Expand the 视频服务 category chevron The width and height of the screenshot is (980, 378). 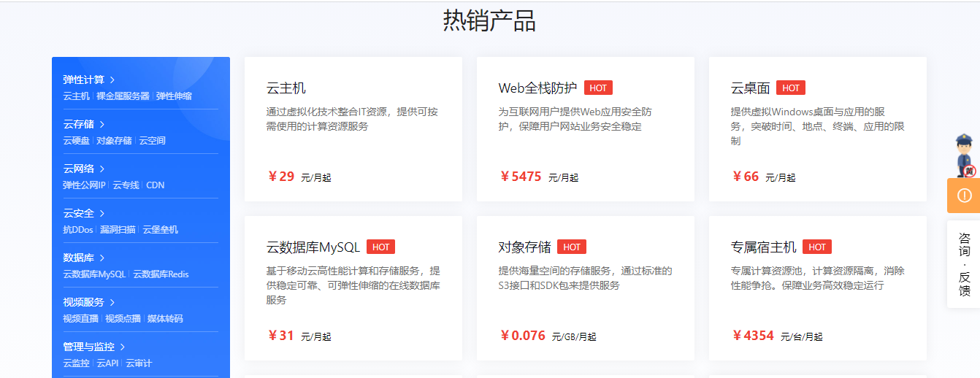coord(112,302)
